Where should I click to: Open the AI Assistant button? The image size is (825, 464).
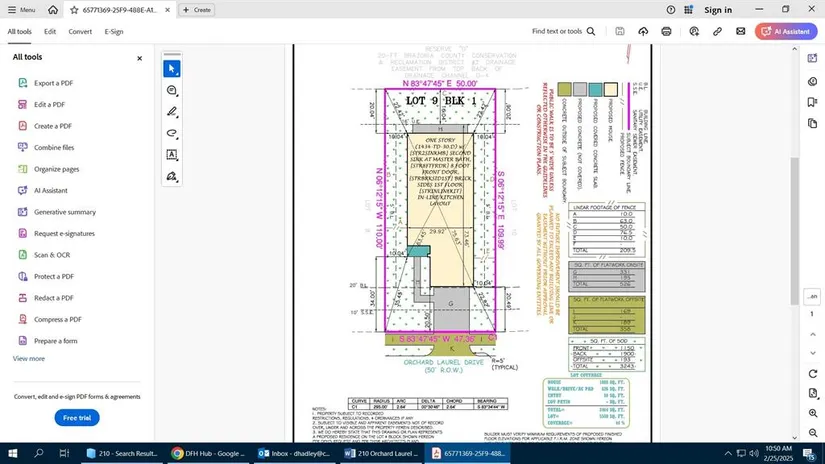click(786, 31)
